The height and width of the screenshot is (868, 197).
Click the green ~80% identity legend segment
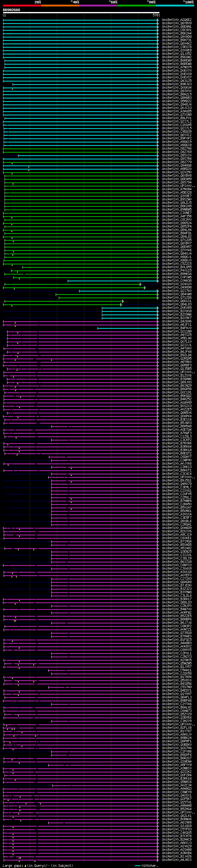pyautogui.click(x=137, y=6)
